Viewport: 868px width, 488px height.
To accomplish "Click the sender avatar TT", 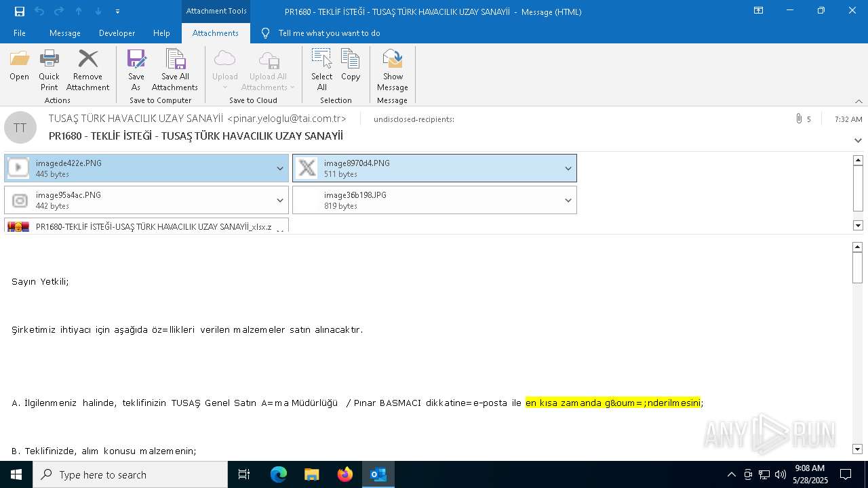I will tap(20, 127).
